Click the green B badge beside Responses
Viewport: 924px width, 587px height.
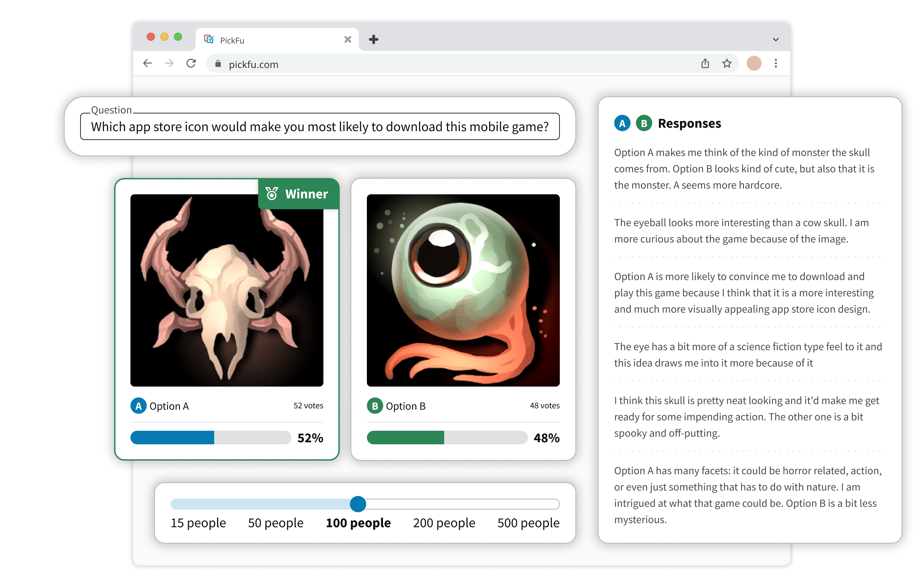point(644,123)
